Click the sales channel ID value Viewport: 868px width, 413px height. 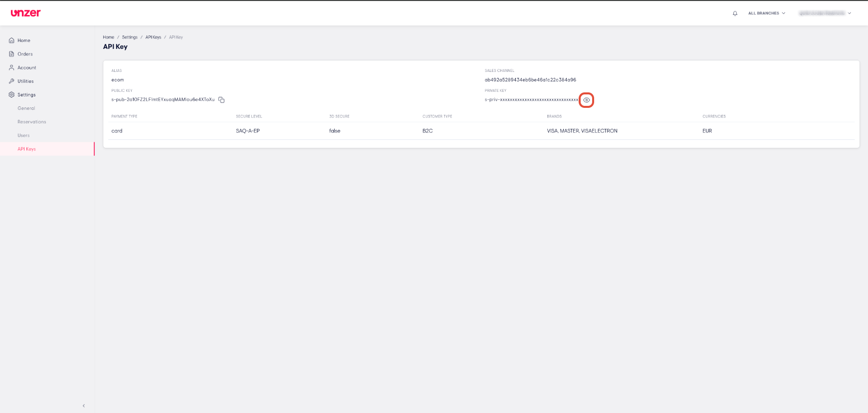pyautogui.click(x=530, y=80)
